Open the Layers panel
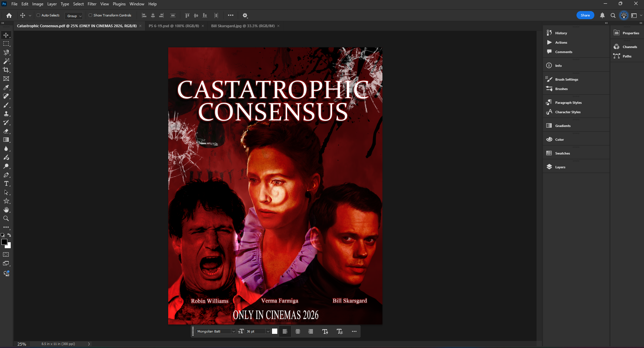 pyautogui.click(x=560, y=167)
